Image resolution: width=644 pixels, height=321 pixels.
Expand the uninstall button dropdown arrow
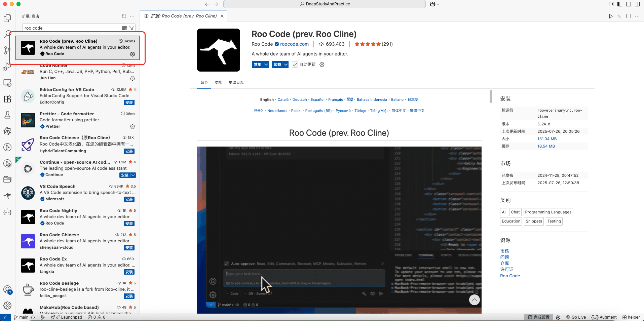point(286,65)
